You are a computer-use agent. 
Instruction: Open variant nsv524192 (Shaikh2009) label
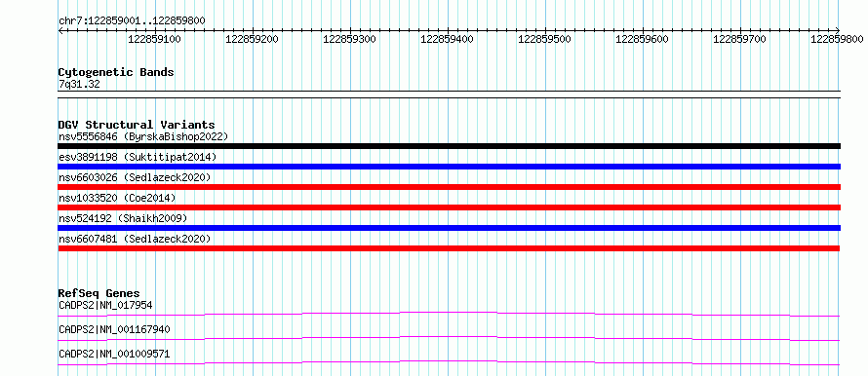[x=123, y=218]
